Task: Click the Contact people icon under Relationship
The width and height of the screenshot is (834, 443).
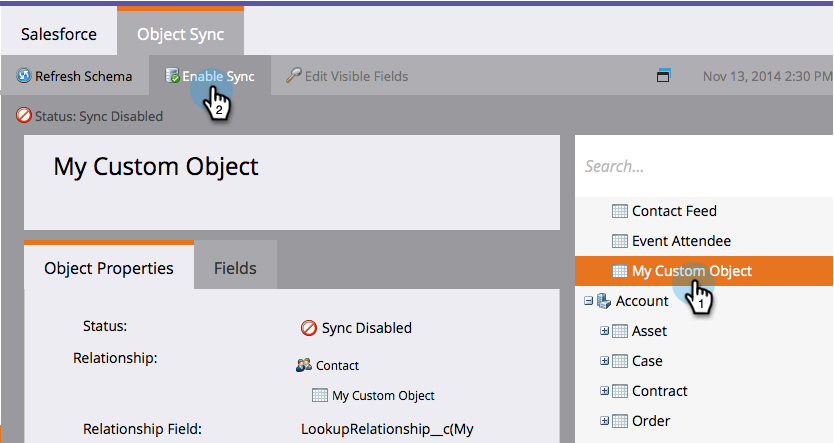Action: pos(304,366)
